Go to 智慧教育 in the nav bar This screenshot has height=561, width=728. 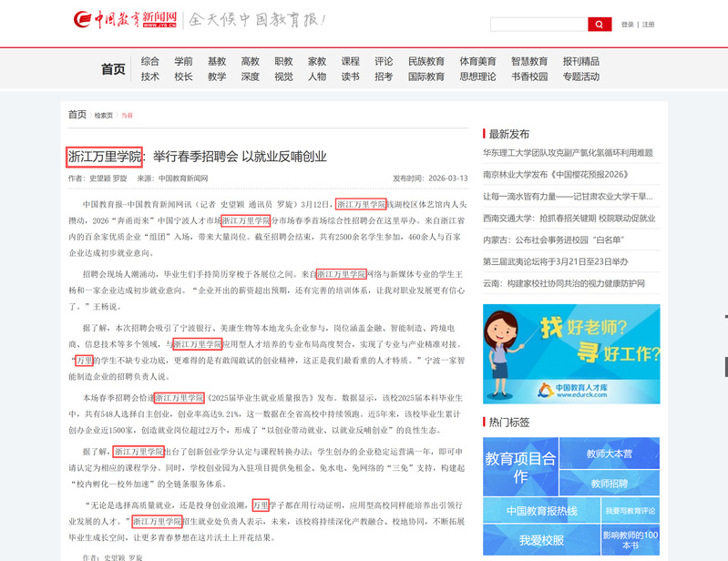(x=529, y=61)
